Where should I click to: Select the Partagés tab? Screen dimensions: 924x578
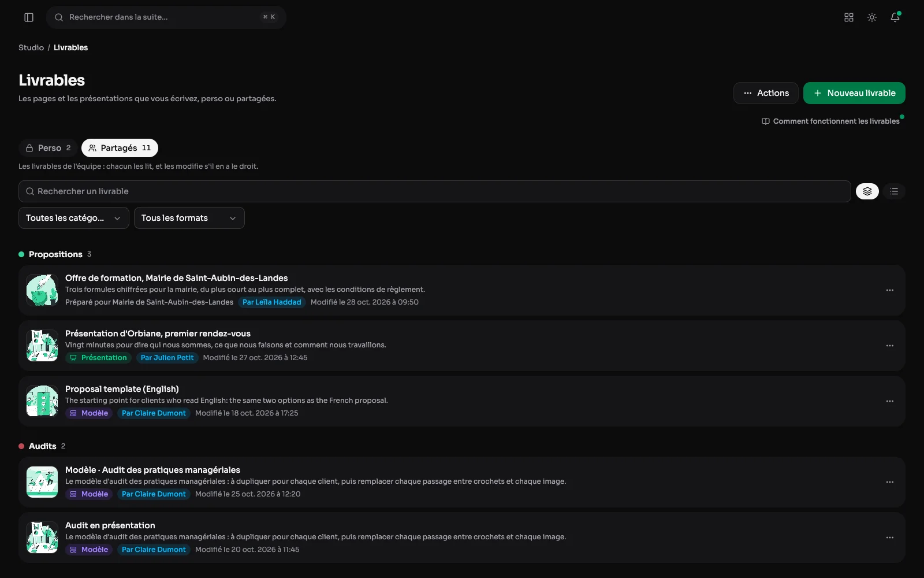point(120,148)
